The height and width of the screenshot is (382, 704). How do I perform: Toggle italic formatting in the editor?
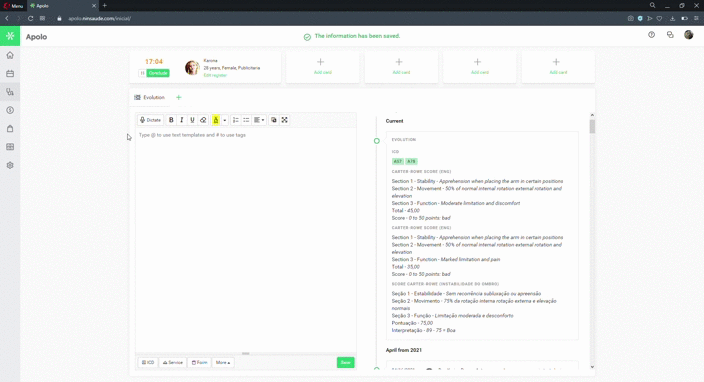(x=182, y=120)
